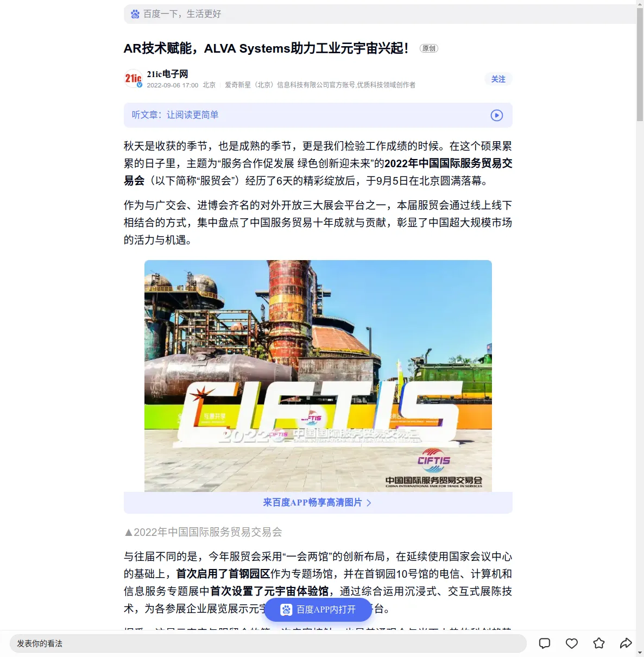
Task: Favorite the article with star icon
Action: coord(599,643)
